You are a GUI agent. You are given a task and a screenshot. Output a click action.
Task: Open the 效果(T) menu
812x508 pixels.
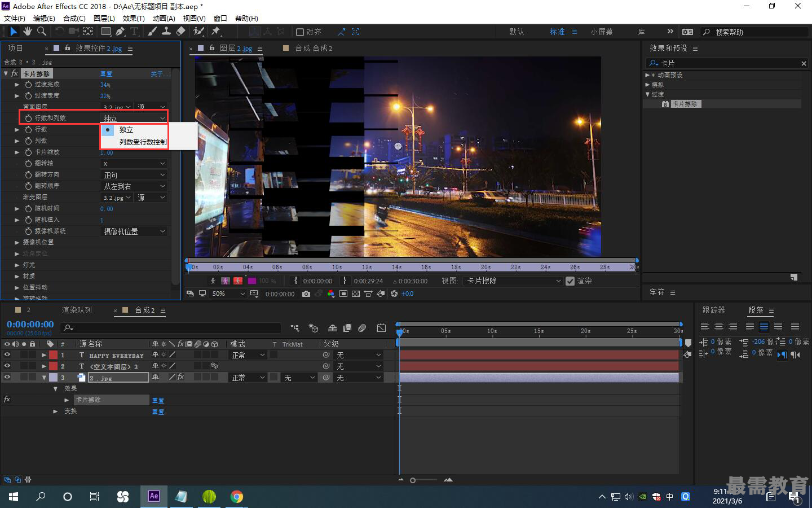[x=134, y=18]
